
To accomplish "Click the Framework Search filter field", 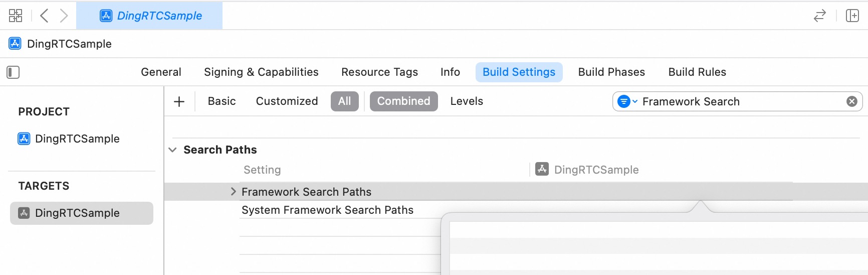I will 737,101.
